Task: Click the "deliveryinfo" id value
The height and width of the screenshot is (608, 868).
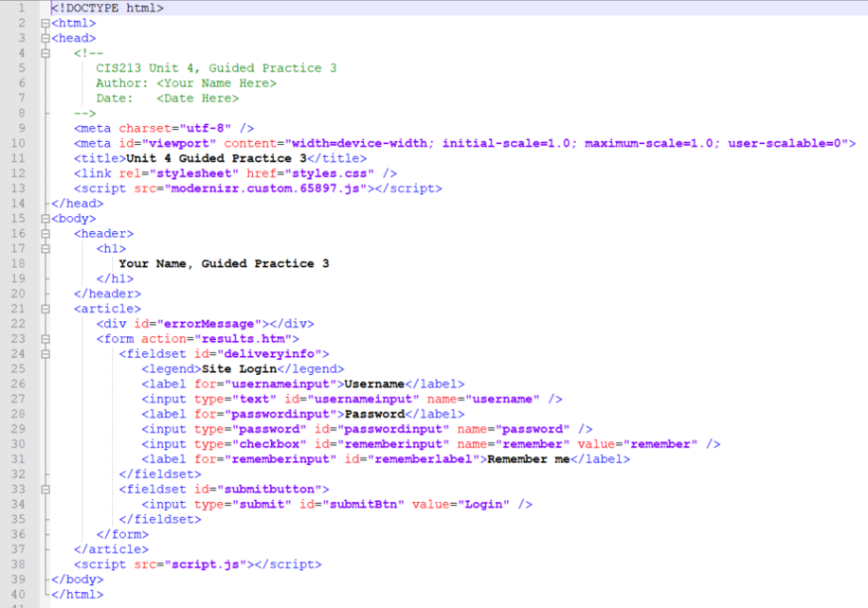Action: click(x=271, y=353)
